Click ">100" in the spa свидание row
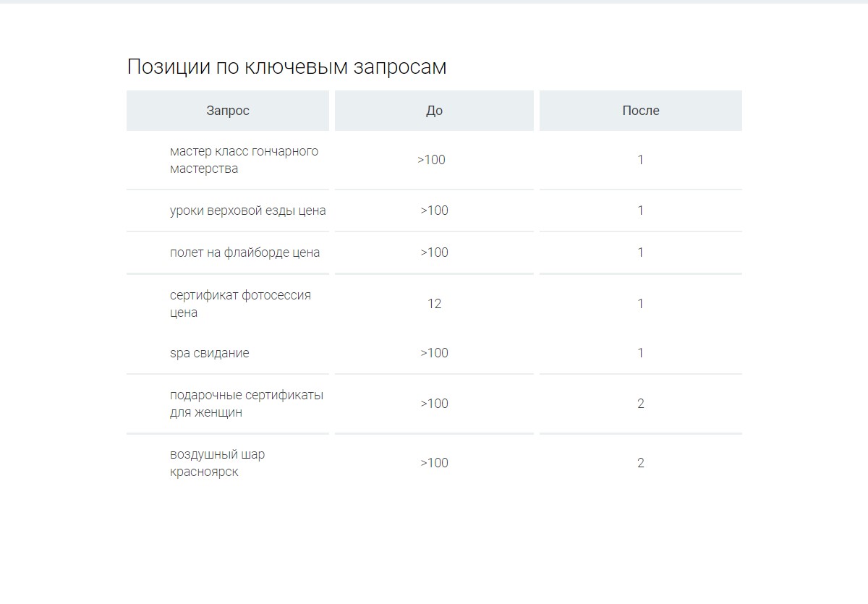Screen dimensions: 868x604 (x=434, y=353)
